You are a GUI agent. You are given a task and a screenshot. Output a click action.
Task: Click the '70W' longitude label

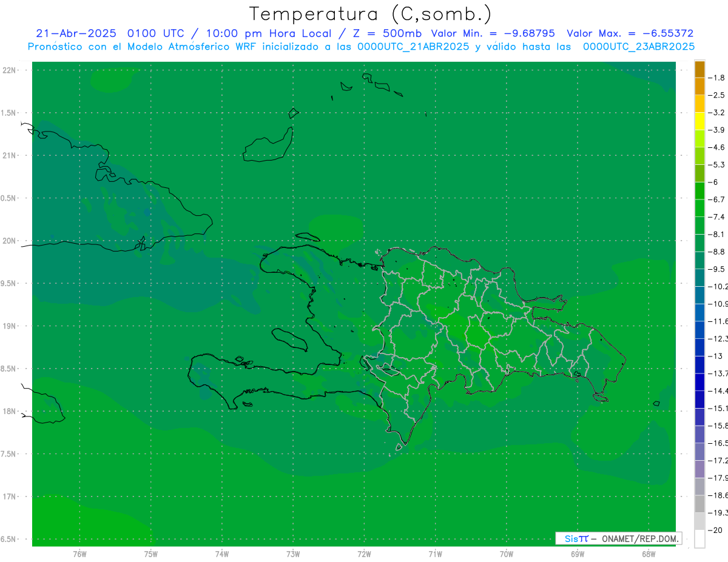(507, 554)
